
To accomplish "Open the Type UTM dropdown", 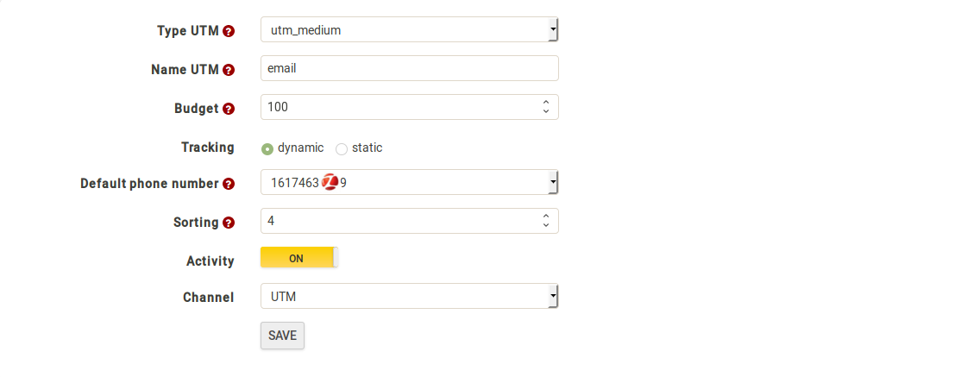I will click(x=410, y=29).
